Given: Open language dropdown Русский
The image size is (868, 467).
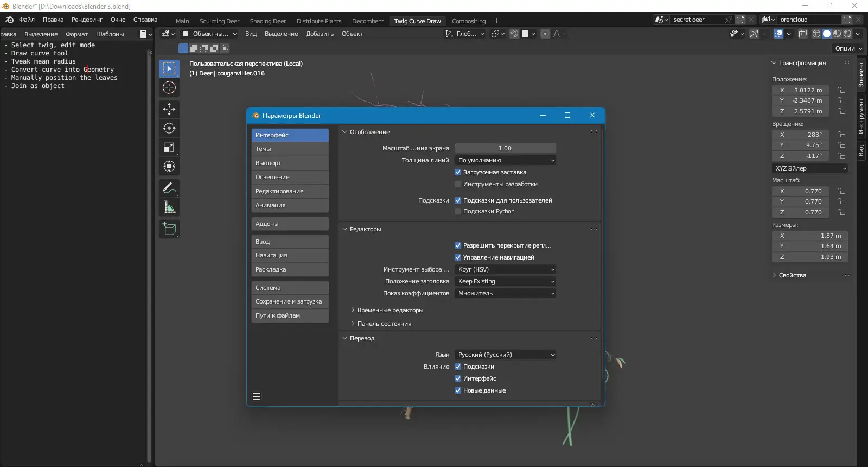Looking at the screenshot, I should 506,355.
